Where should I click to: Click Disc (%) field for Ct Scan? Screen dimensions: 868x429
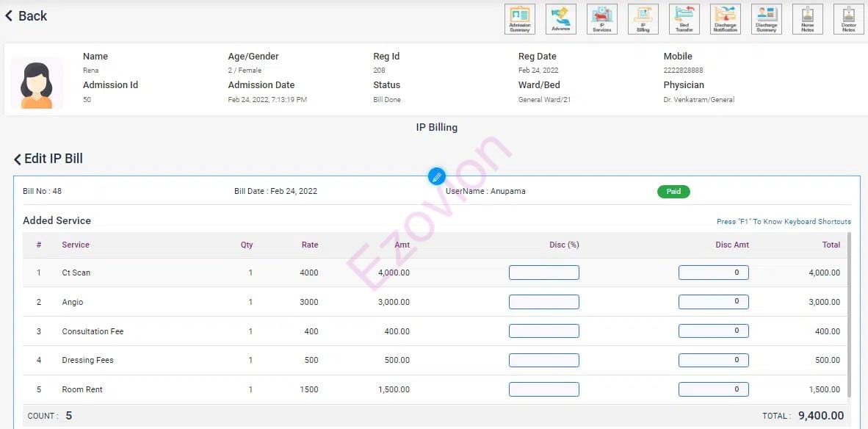pyautogui.click(x=543, y=273)
